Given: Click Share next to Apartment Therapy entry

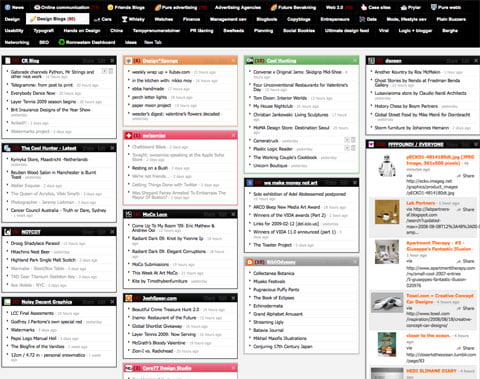Looking at the screenshot, I should coord(465,261).
